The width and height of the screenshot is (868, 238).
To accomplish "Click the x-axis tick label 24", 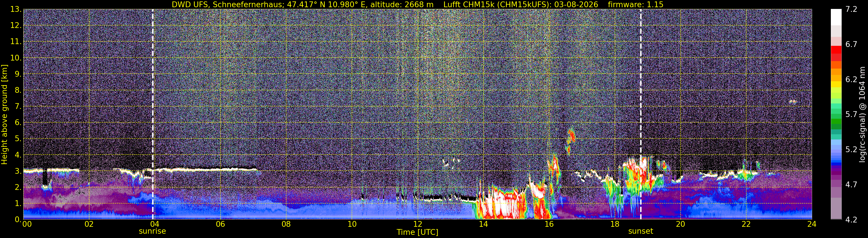I will 812,224.
